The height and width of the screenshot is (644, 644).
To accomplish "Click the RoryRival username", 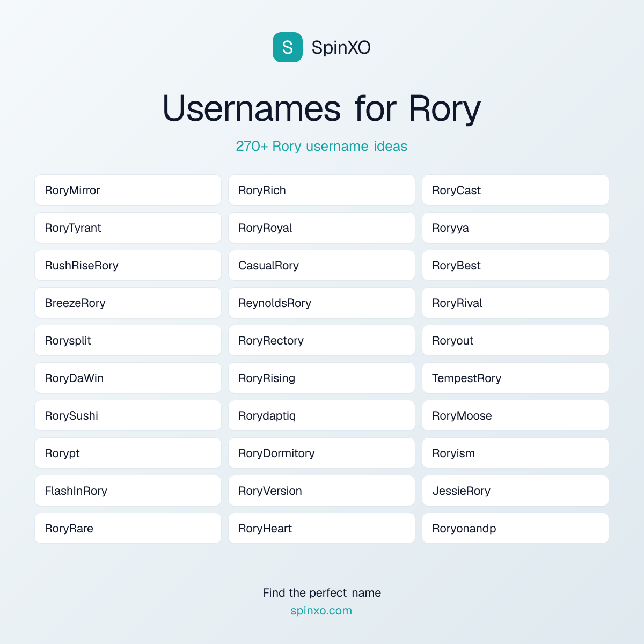I will tap(515, 303).
